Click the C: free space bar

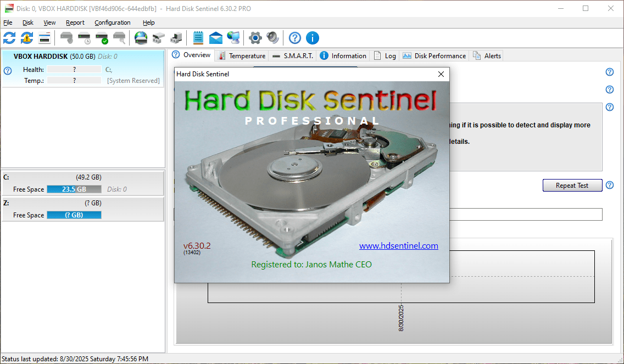click(x=74, y=189)
